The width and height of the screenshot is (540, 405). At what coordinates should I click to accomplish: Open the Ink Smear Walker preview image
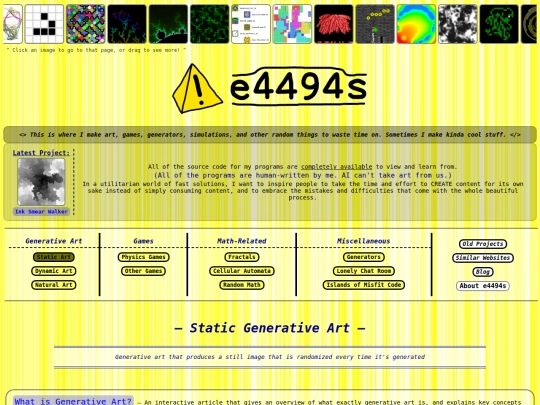click(x=41, y=182)
